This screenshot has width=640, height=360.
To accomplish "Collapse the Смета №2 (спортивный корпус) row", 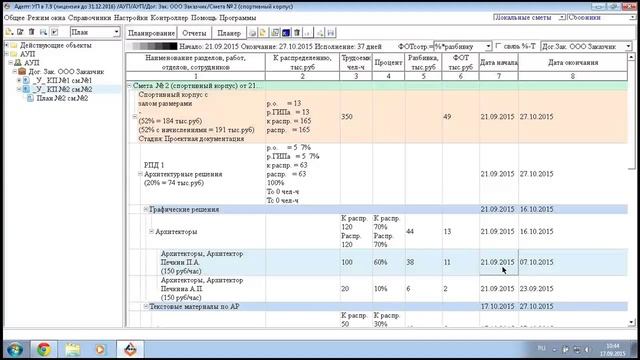I will (129, 86).
